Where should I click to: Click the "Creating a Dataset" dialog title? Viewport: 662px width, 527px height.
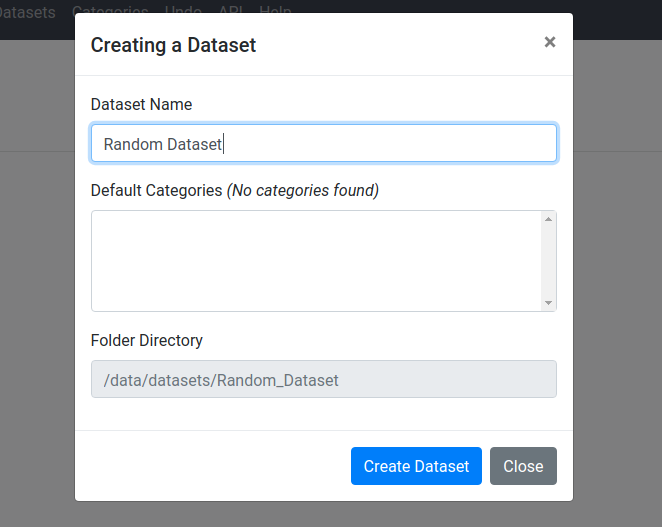(173, 44)
